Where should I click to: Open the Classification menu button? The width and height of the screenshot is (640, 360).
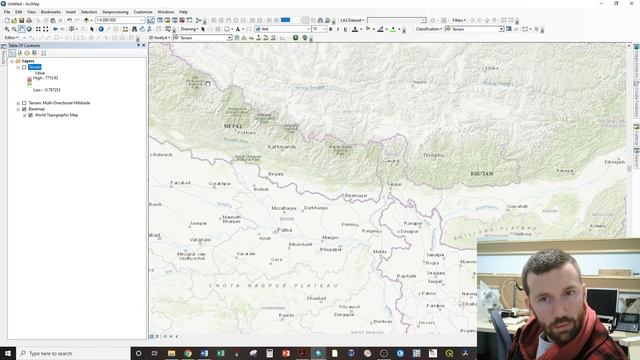(x=429, y=29)
